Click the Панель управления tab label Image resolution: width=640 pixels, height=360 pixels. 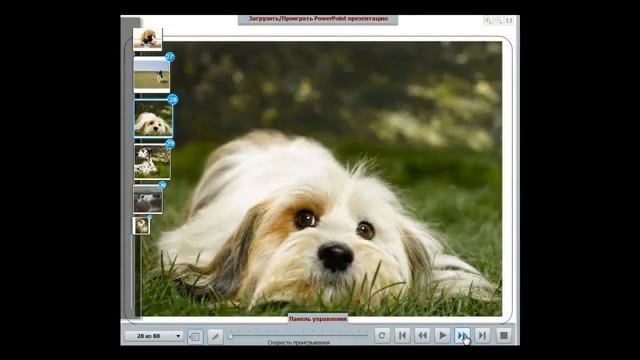[x=318, y=319]
